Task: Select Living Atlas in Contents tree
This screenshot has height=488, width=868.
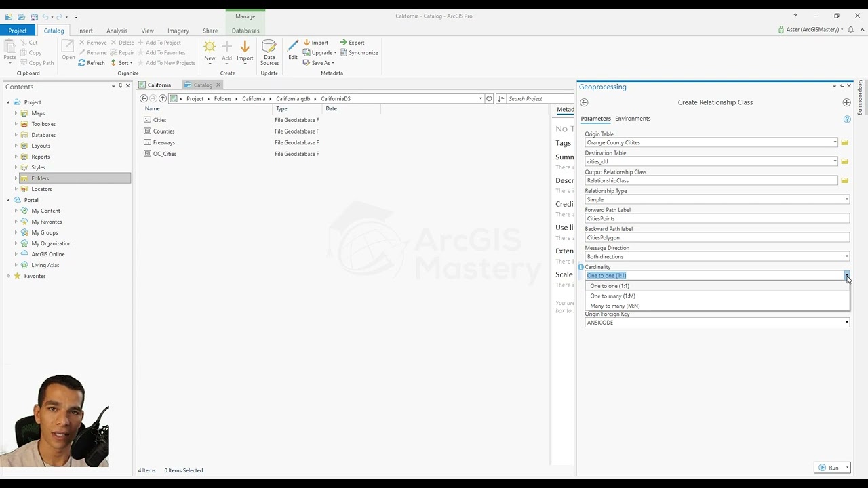Action: click(x=45, y=265)
